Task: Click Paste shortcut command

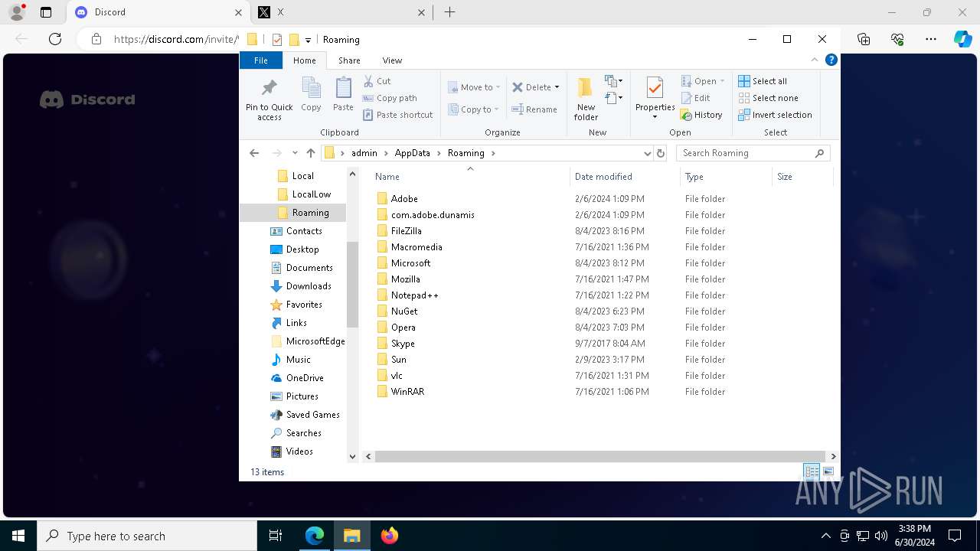Action: coord(397,115)
